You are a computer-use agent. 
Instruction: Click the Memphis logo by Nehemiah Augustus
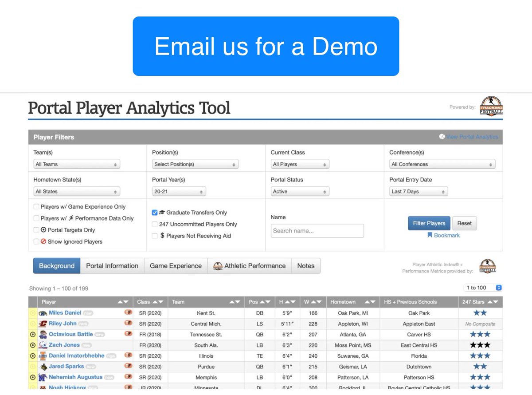pos(43,377)
